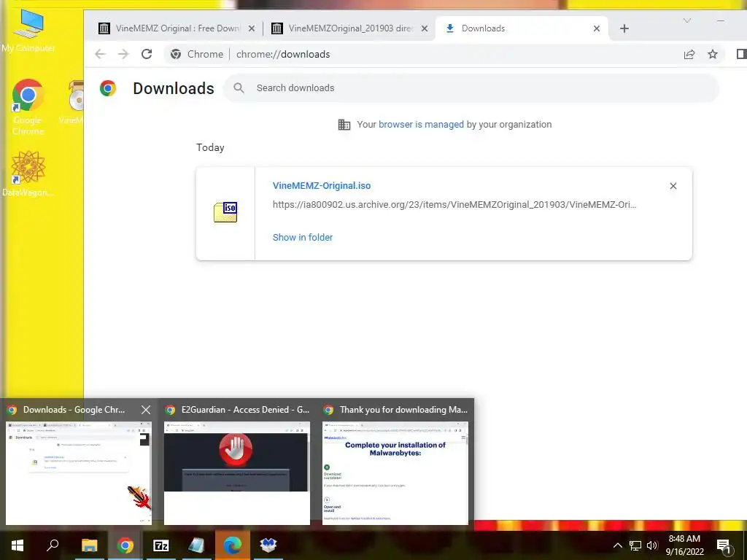This screenshot has height=560, width=747.
Task: Select the DataWagon desktop shortcut
Action: (28, 174)
